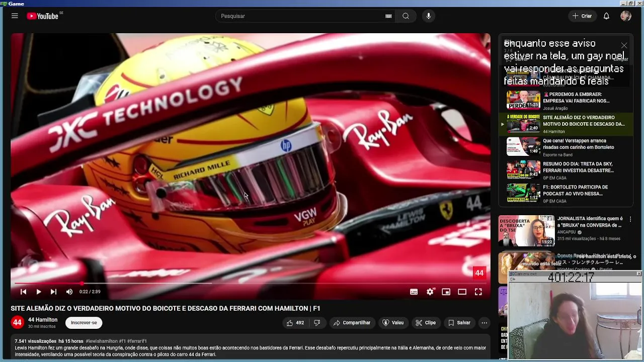
Task: Open more actions ellipsis under video
Action: 484,323
